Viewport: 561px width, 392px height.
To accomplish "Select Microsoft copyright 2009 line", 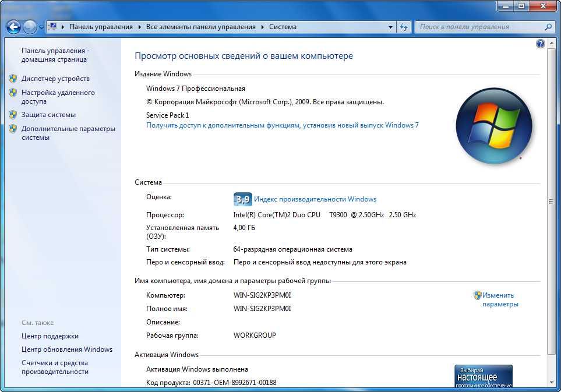I will point(265,102).
